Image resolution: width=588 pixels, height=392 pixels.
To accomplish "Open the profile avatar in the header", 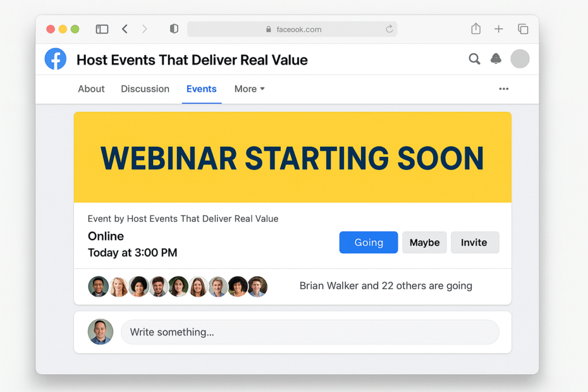I will (520, 59).
